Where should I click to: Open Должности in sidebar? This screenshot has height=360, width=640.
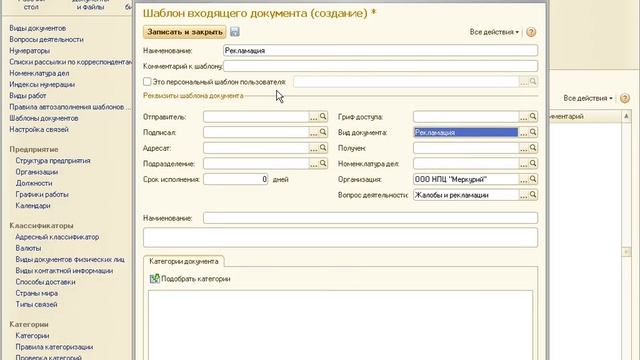[x=34, y=183]
